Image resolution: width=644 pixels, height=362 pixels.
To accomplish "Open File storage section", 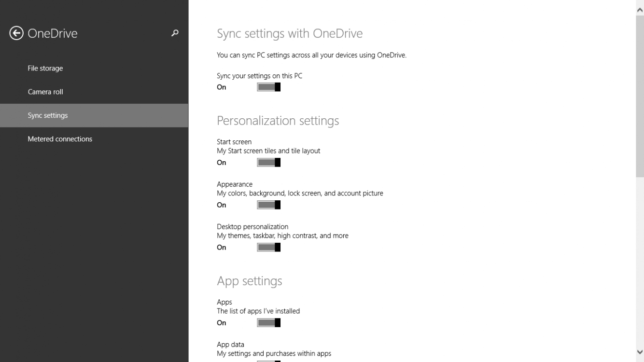I will coord(94,68).
